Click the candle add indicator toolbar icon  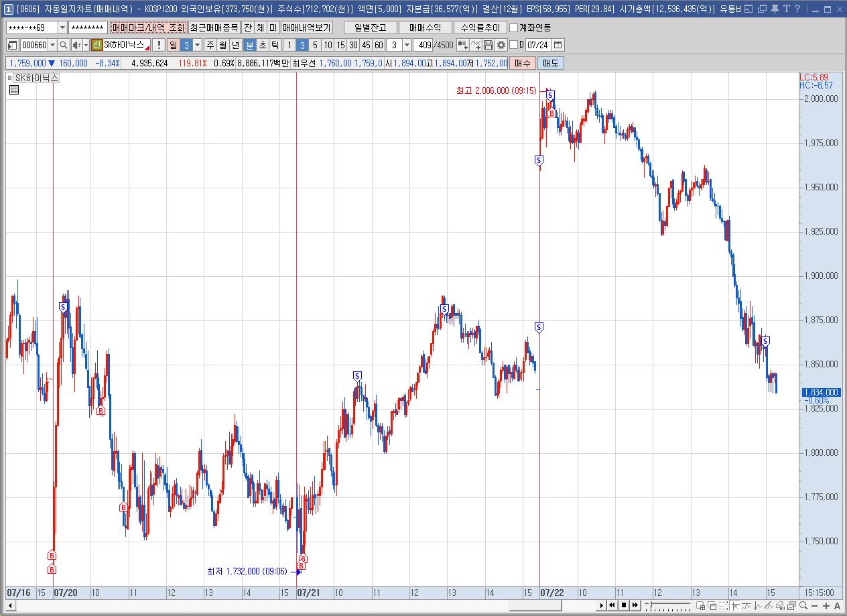462,45
